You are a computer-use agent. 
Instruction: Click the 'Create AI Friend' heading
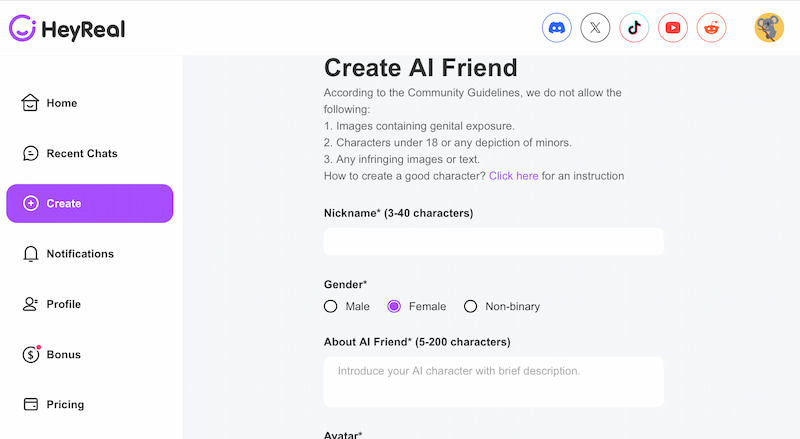pyautogui.click(x=421, y=68)
